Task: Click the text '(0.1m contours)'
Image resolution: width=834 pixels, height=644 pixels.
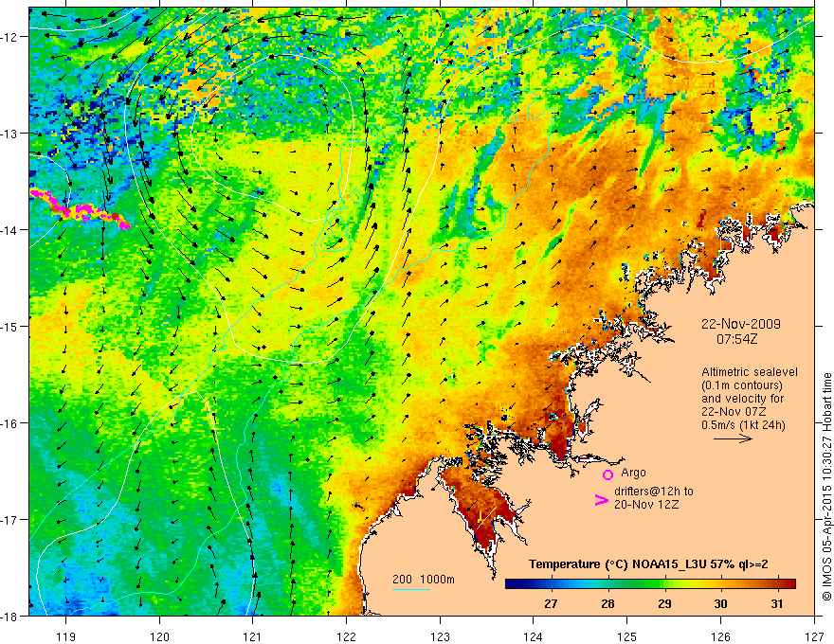Action: click(x=742, y=385)
